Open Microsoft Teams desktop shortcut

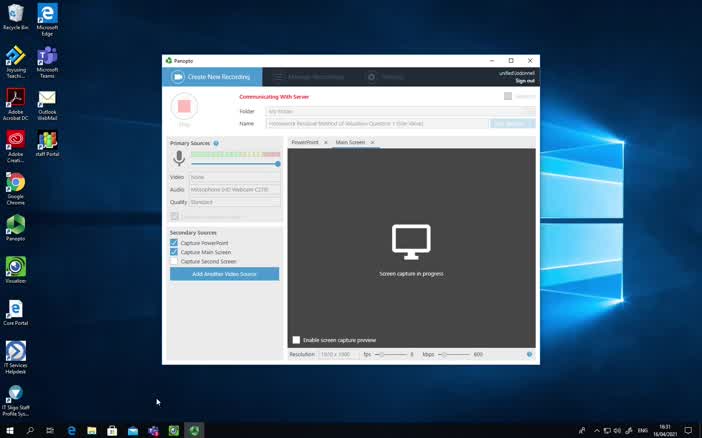click(47, 58)
